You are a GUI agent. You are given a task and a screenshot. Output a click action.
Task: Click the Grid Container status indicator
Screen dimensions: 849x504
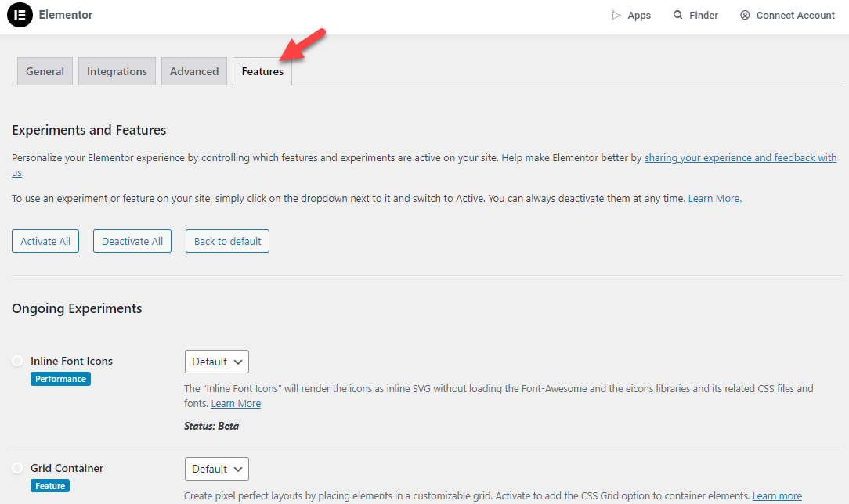click(x=17, y=468)
